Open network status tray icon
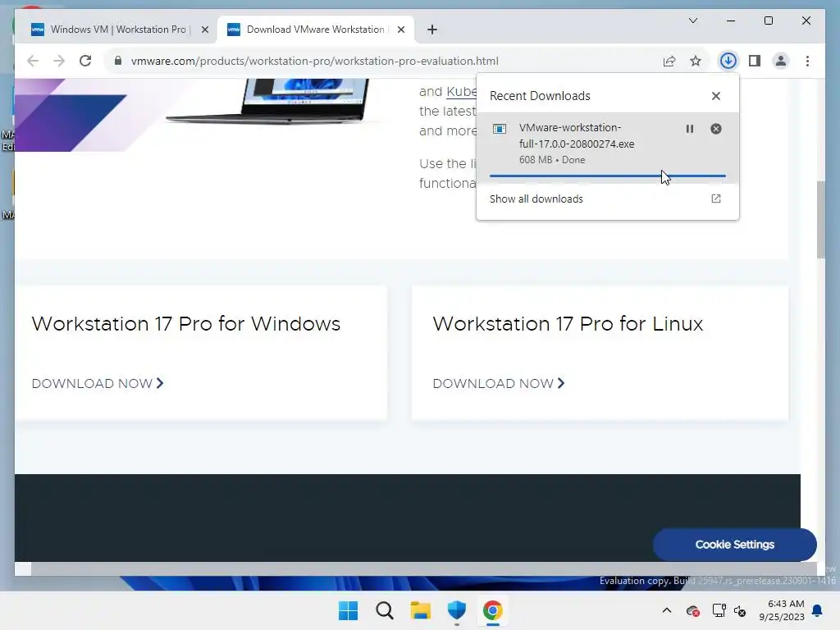Image resolution: width=840 pixels, height=630 pixels. coord(719,610)
